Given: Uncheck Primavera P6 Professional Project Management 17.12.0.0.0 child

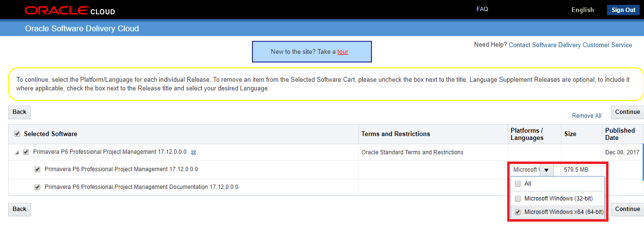Looking at the screenshot, I should pyautogui.click(x=37, y=169).
